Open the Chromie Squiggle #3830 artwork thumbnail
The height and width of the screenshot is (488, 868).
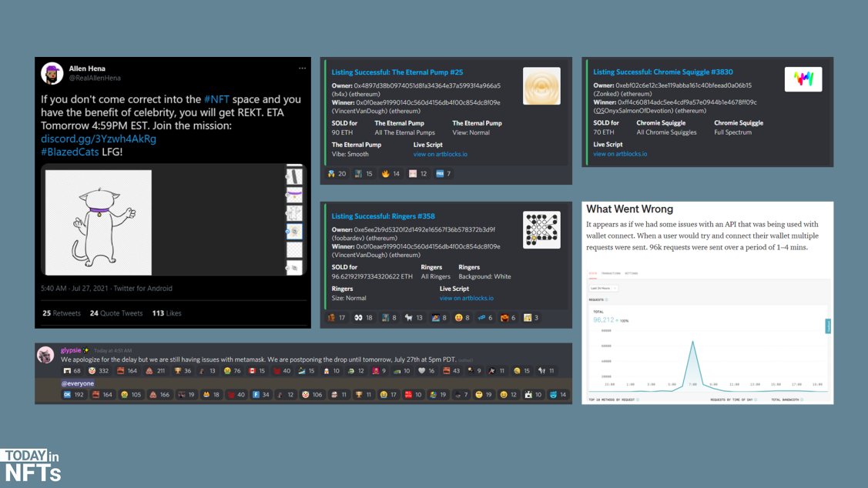tap(803, 79)
